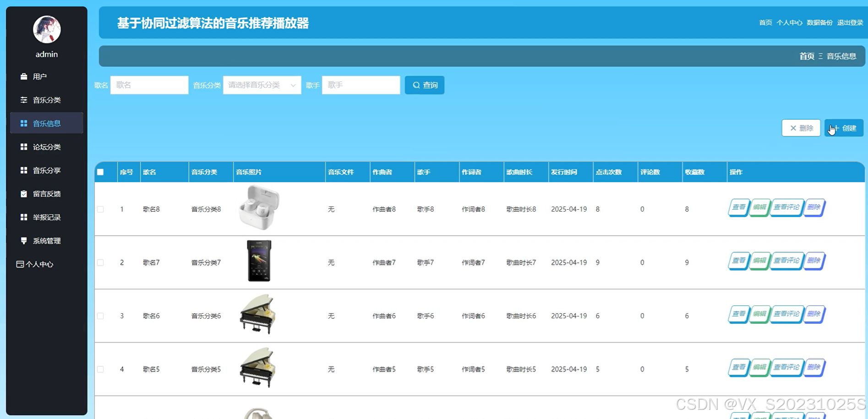
Task: Click 编辑 button for 歌名7
Action: (759, 261)
